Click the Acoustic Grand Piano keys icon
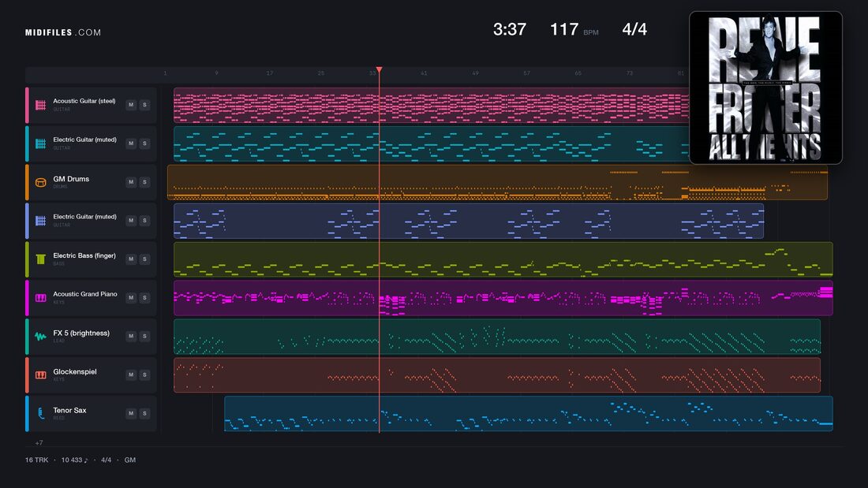This screenshot has height=488, width=868. 40,298
